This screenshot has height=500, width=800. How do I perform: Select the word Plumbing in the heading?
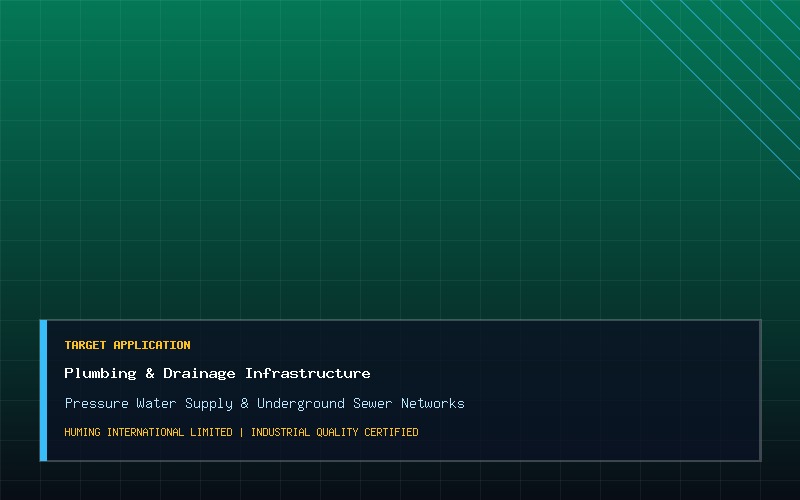[100, 373]
